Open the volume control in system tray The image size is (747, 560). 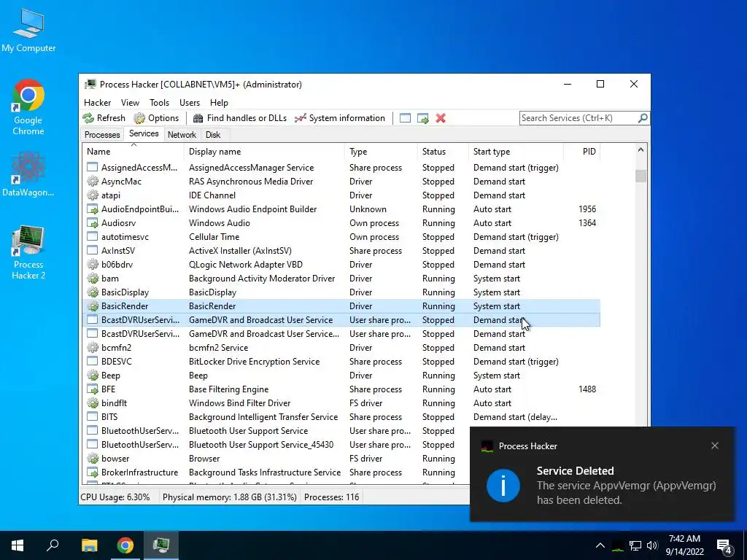click(x=652, y=545)
